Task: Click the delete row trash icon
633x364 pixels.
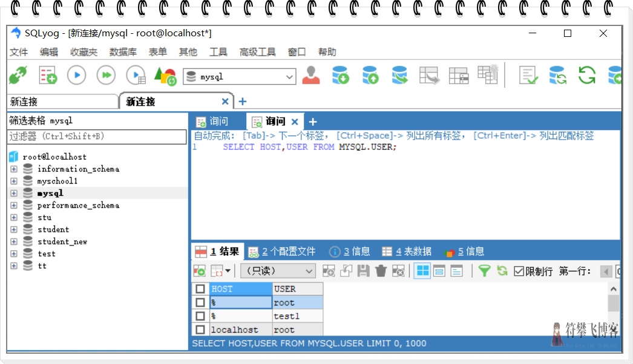Action: [x=381, y=271]
